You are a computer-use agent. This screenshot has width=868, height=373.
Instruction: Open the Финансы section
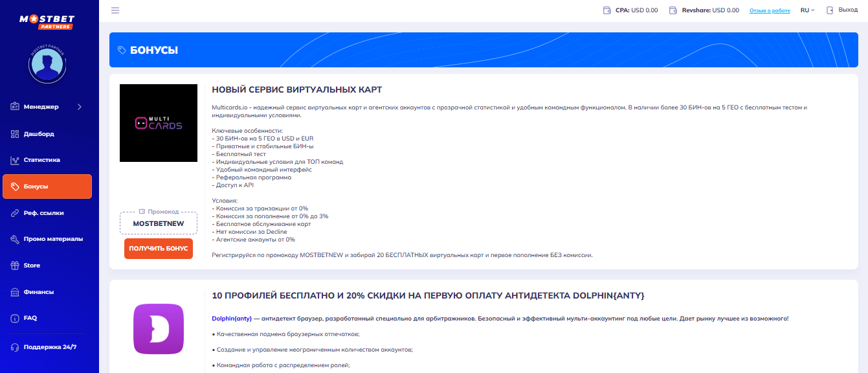point(39,292)
